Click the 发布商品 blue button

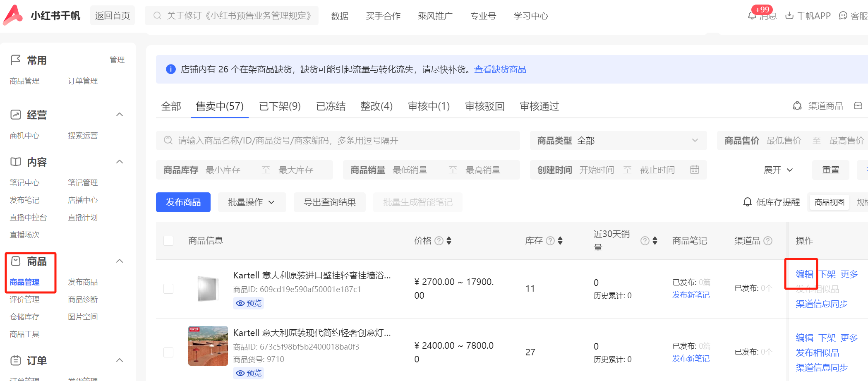click(x=183, y=202)
